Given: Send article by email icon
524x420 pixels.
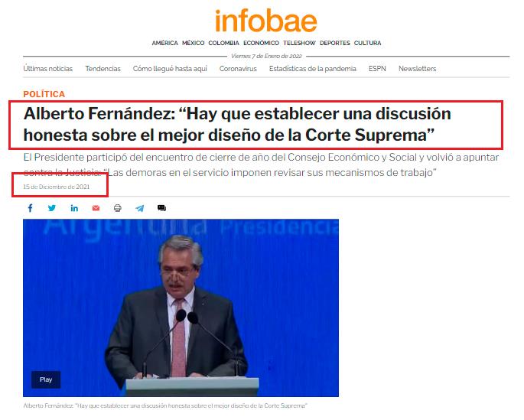Looking at the screenshot, I should coord(96,208).
